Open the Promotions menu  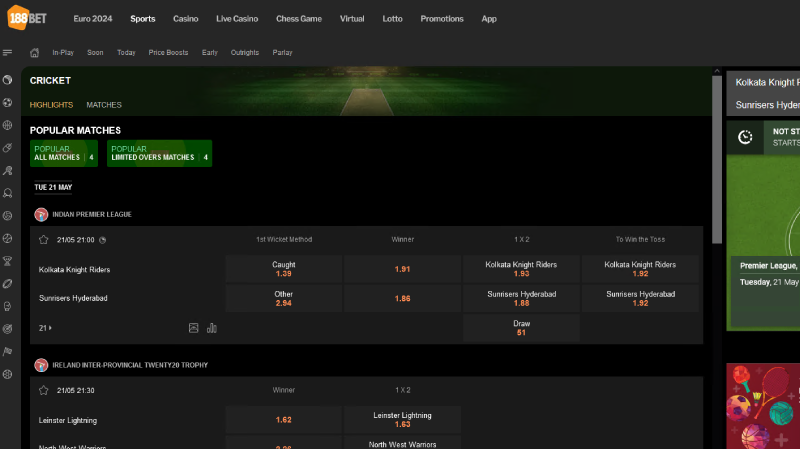click(442, 19)
